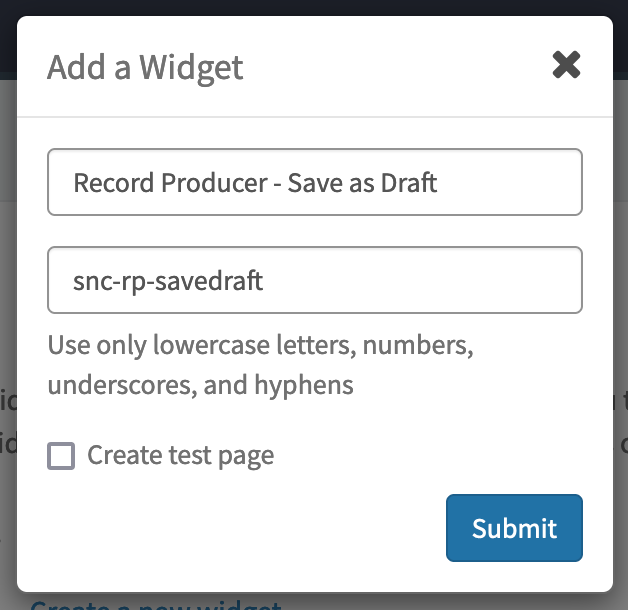Focus the 'Record Producer - Save as Draft' name field
This screenshot has height=610, width=628.
(315, 182)
